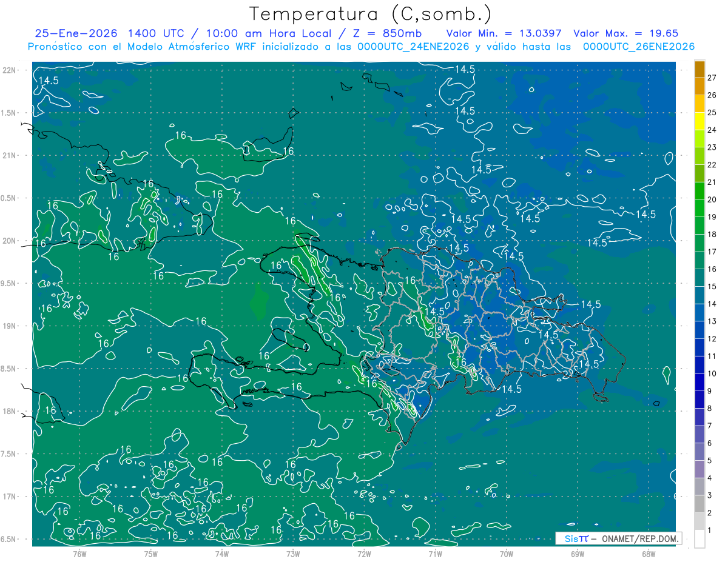Click the 15 label on the color scale

[712, 286]
